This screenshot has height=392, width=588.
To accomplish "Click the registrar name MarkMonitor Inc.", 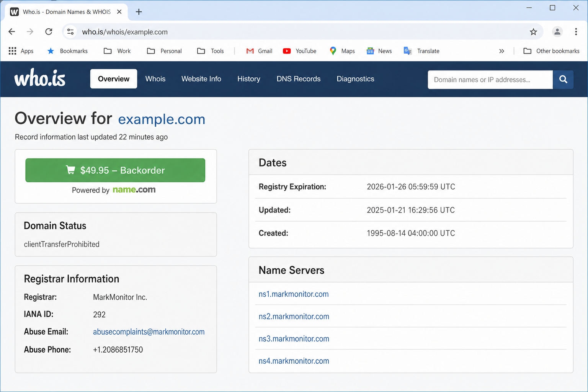I will pos(120,297).
